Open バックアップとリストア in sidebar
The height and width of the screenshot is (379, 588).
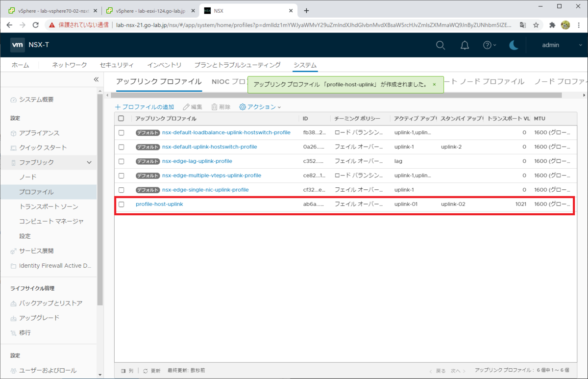point(50,303)
